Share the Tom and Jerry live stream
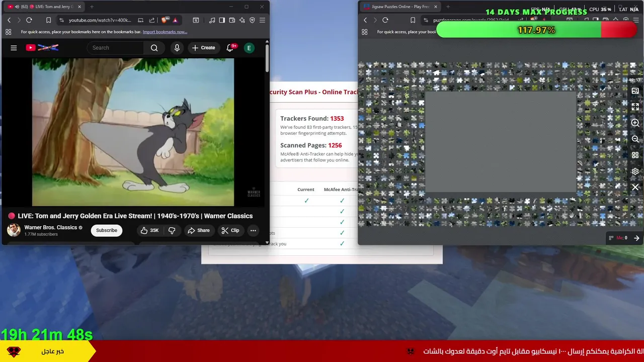Viewport: 644px width, 362px height. coord(198,230)
